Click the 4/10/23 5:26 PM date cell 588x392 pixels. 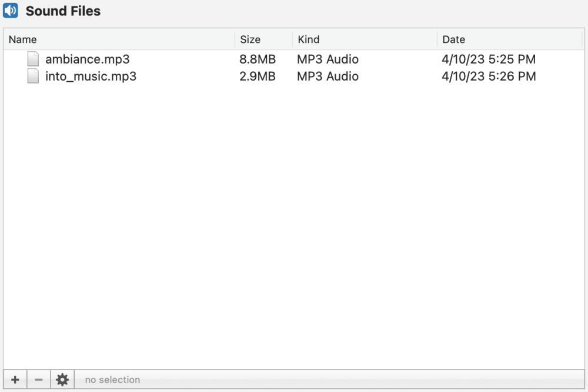[489, 76]
